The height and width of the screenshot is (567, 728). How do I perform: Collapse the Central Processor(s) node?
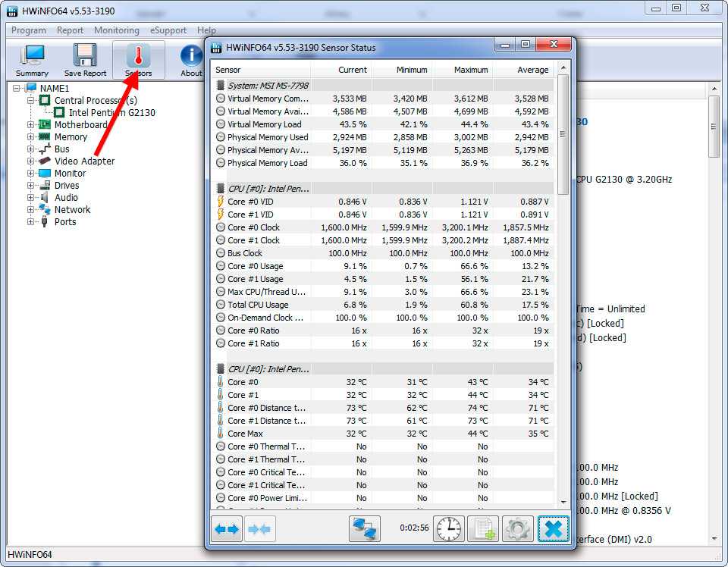[x=31, y=101]
